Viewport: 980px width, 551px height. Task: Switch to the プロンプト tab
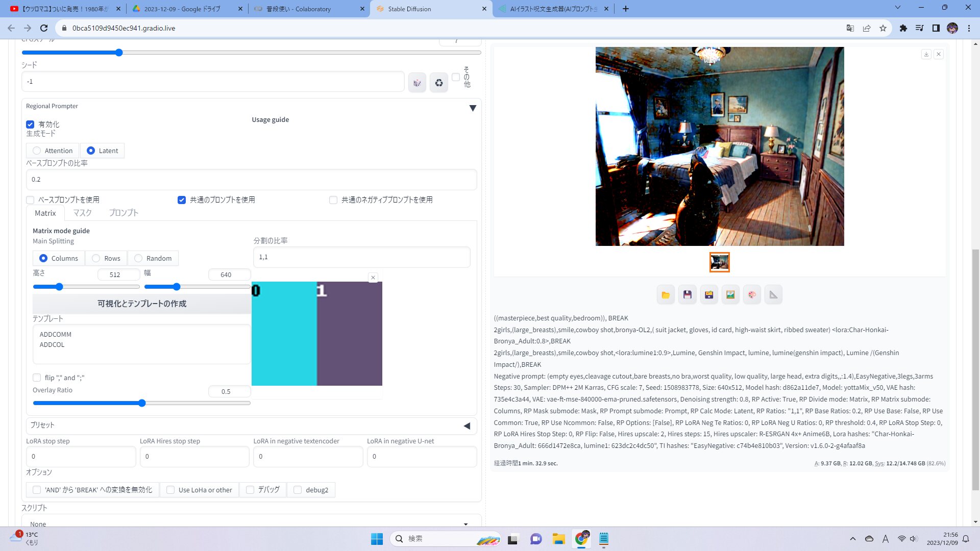pos(124,213)
